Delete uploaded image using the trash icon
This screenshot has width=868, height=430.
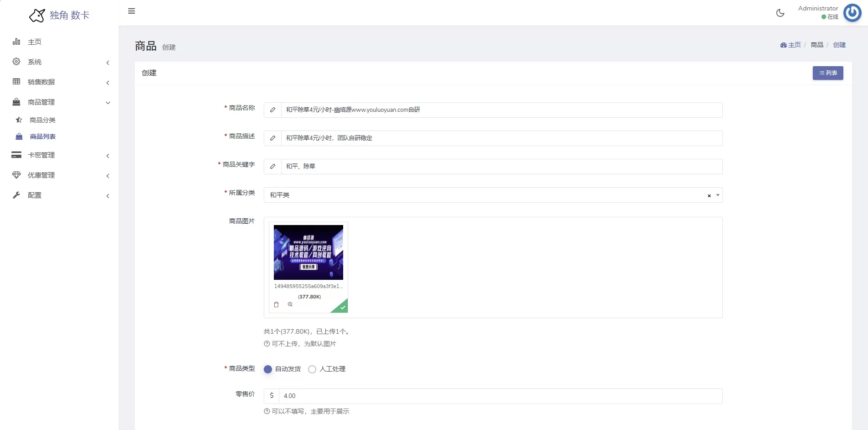click(x=276, y=304)
